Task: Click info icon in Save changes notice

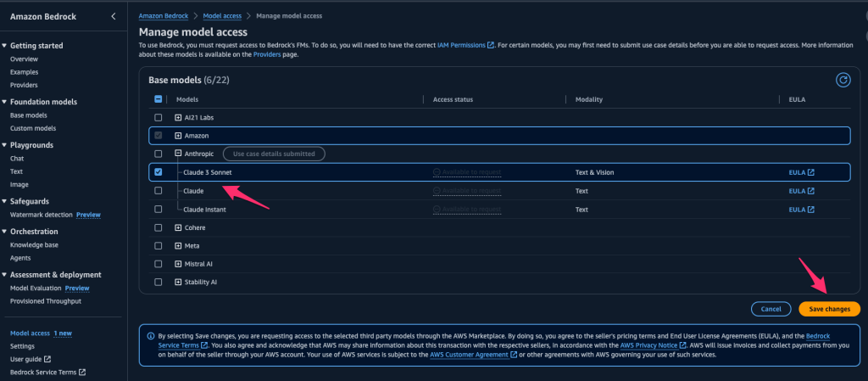Action: click(151, 336)
